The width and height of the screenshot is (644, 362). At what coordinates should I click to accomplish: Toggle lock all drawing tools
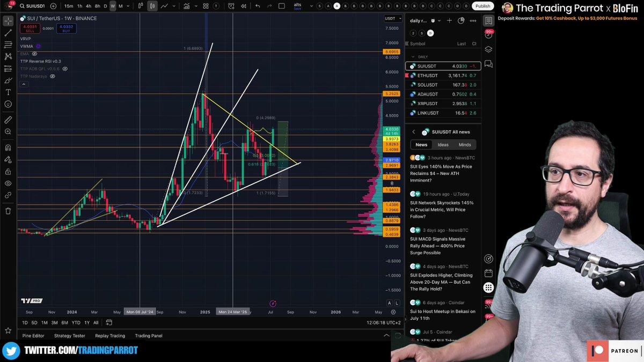[8, 172]
